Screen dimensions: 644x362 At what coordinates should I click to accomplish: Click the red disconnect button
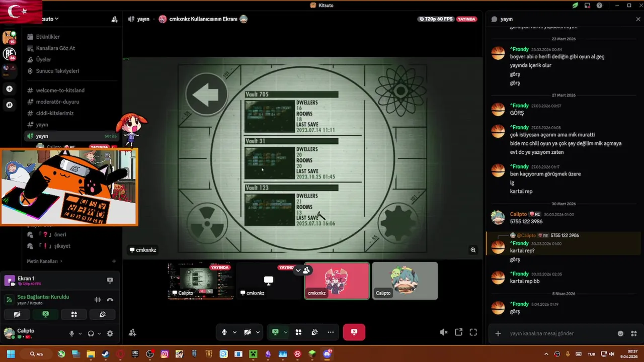click(x=354, y=332)
